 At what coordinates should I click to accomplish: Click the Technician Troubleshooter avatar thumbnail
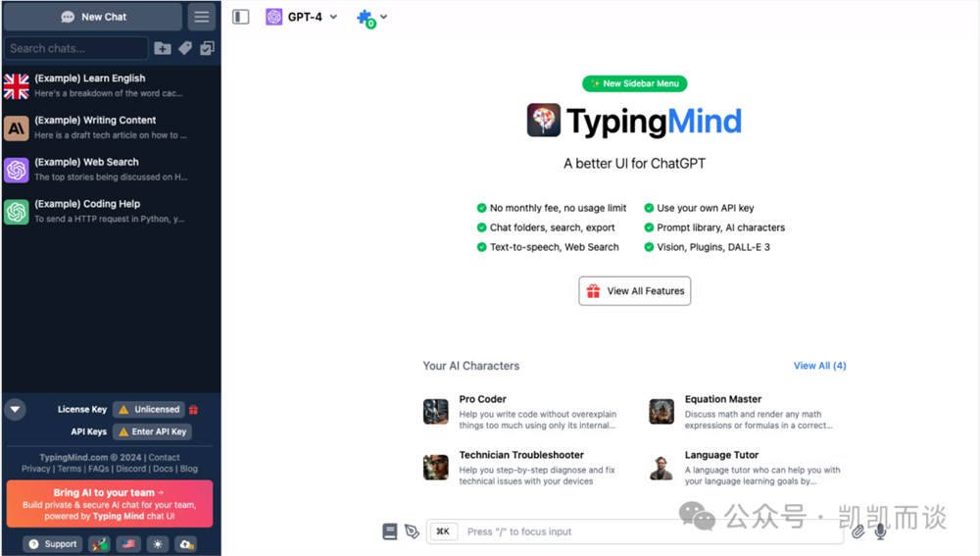coord(436,467)
